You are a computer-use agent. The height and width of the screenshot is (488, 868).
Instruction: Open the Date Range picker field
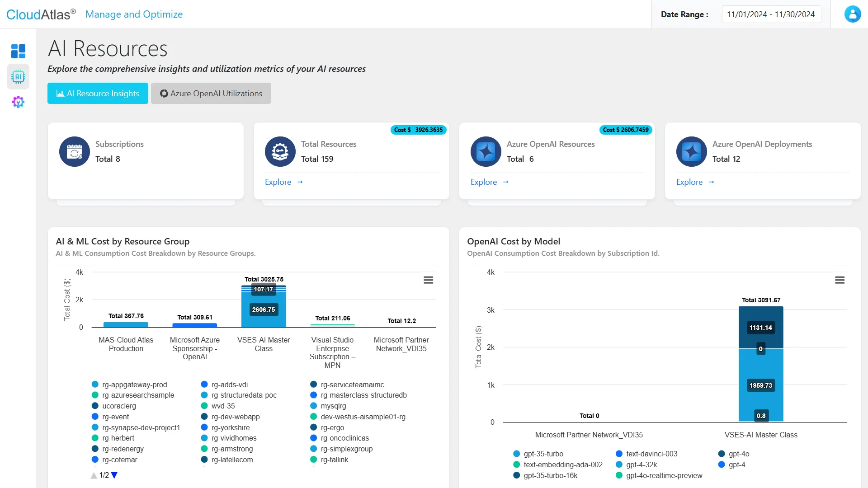pyautogui.click(x=771, y=14)
